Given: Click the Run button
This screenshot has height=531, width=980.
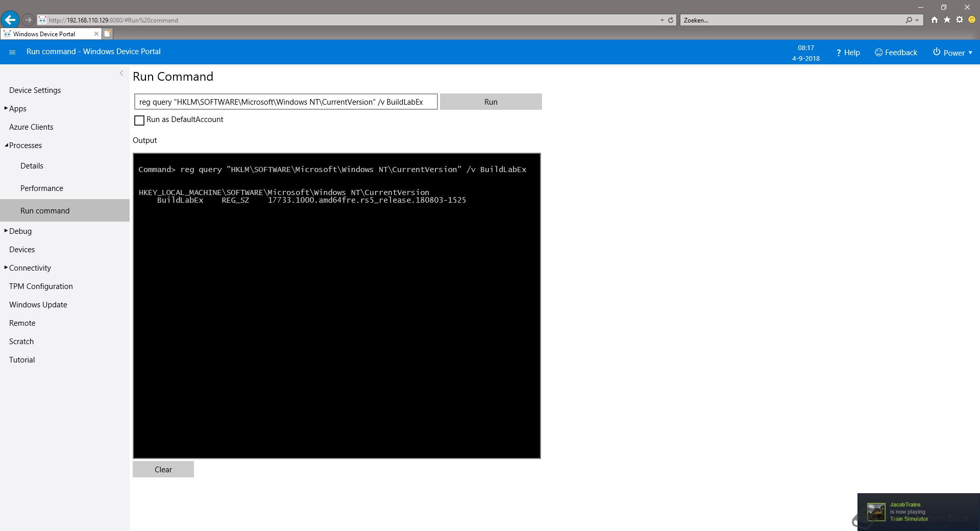Looking at the screenshot, I should [x=491, y=102].
